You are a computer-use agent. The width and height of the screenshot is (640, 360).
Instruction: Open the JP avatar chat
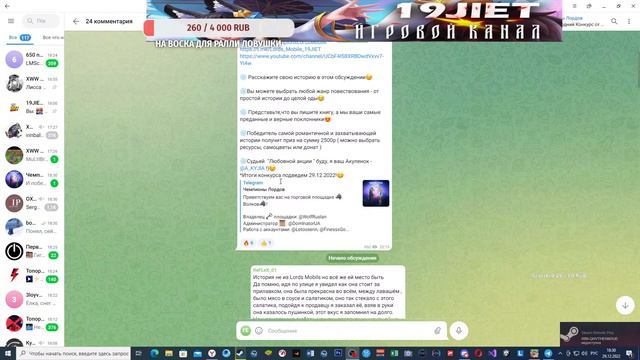coord(32,203)
